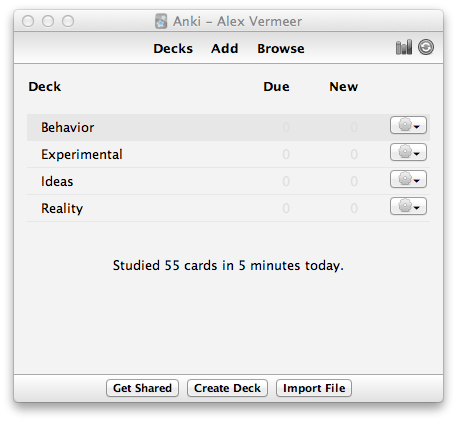This screenshot has height=422, width=457.
Task: Open the Ideas deck
Action: pyautogui.click(x=57, y=181)
